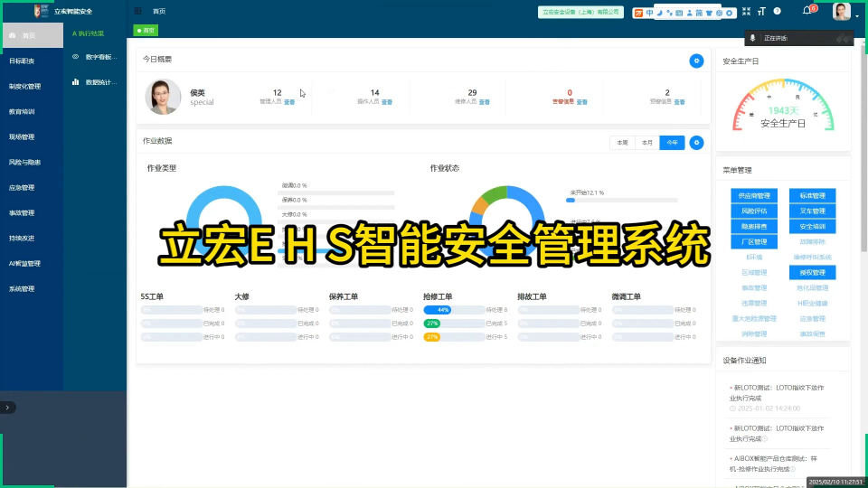
Task: Open the 数字看板 eye icon entry
Action: click(95, 56)
